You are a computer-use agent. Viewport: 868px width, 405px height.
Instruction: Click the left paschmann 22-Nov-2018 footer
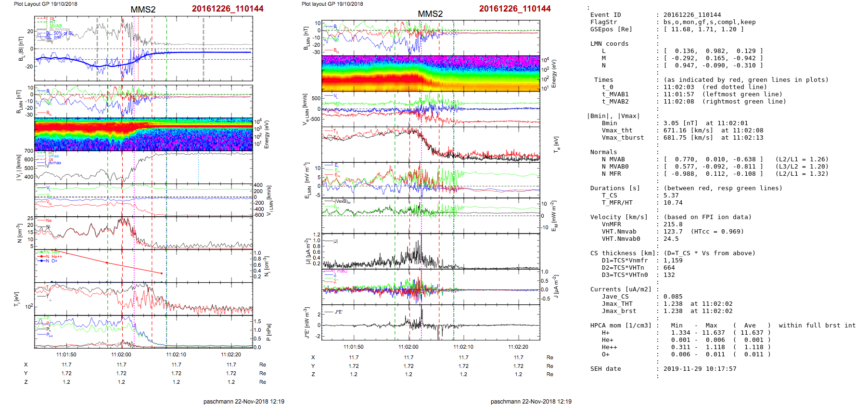(x=243, y=401)
